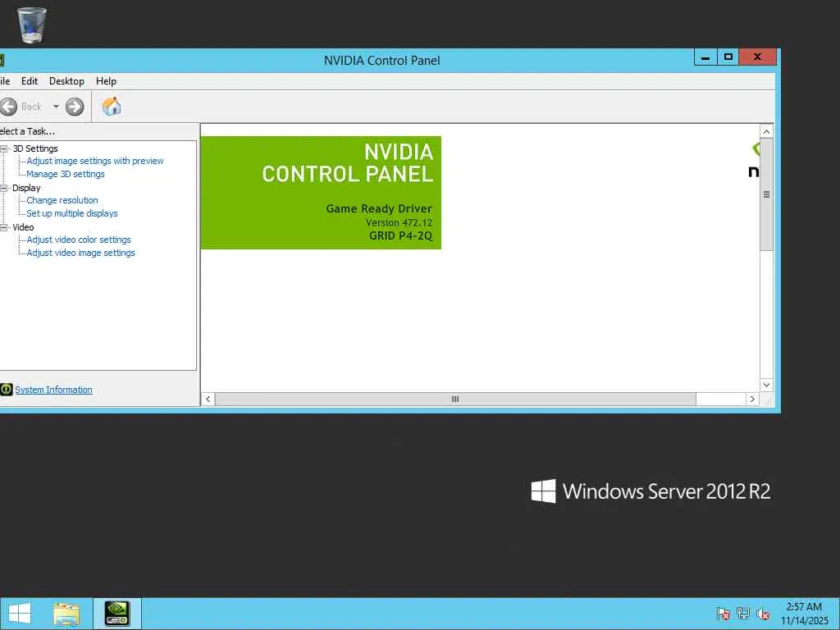
Task: Click the horizontal scrollbar right arrow
Action: tap(752, 399)
